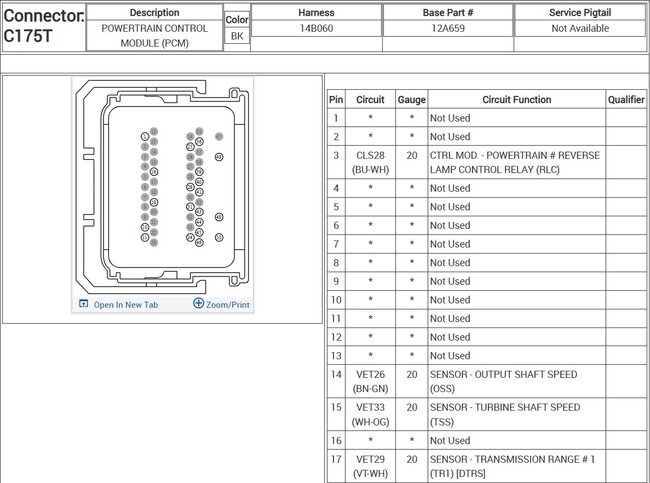Select Not Used in pin 13 row
The height and width of the screenshot is (483, 650).
point(450,356)
